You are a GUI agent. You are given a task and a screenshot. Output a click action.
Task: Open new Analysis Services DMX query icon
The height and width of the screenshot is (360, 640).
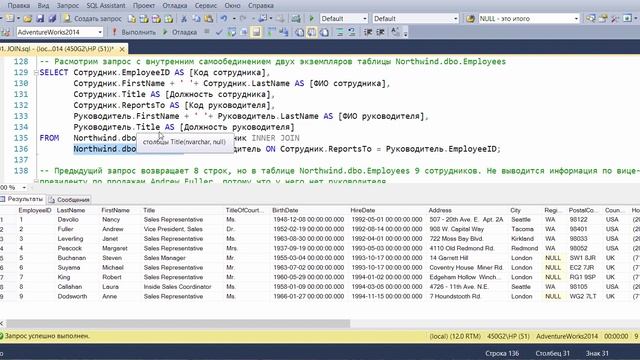tap(156, 18)
